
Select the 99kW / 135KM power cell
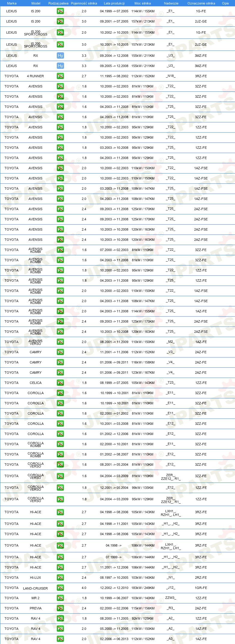pos(143,488)
